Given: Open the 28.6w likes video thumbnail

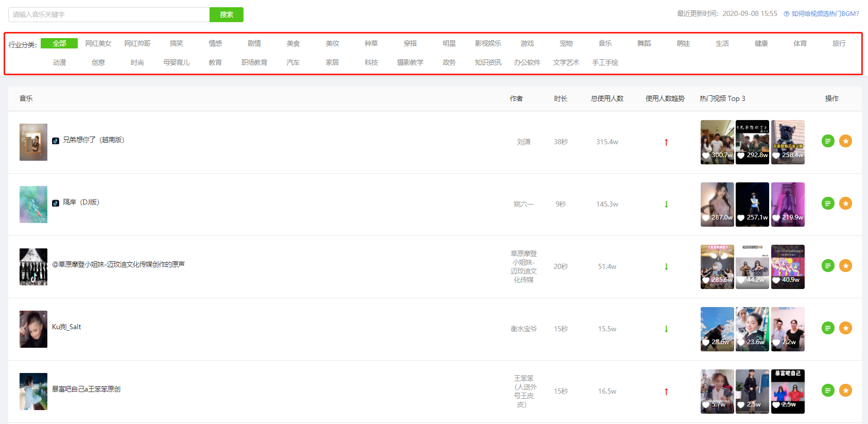Looking at the screenshot, I should coord(717,329).
